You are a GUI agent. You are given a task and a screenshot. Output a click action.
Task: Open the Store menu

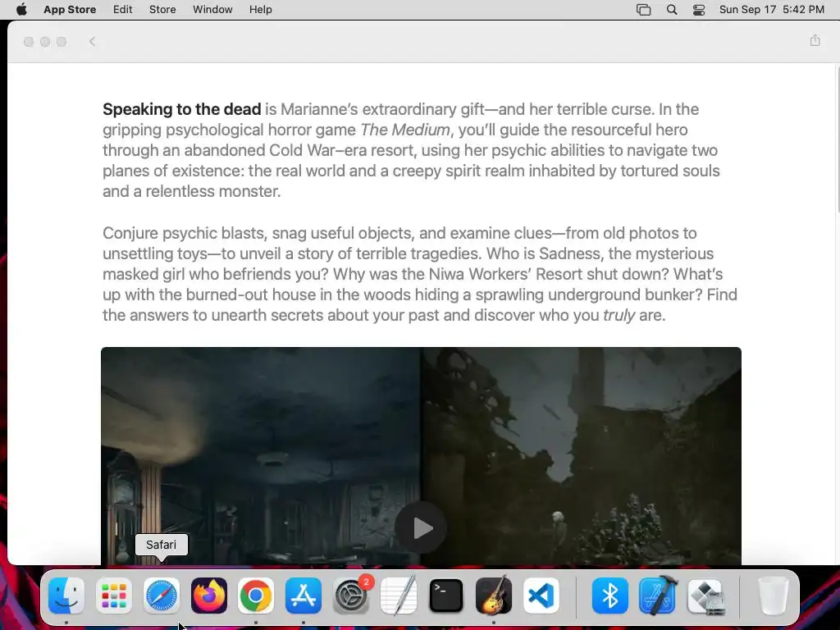coord(162,10)
